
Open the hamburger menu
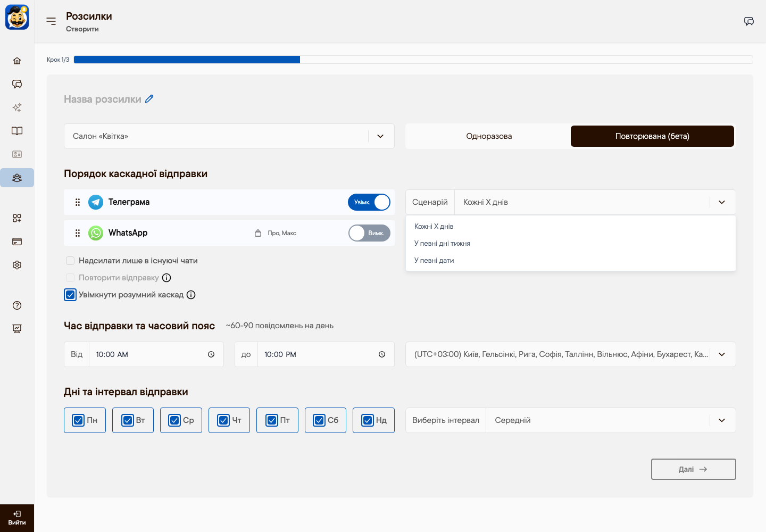point(51,21)
